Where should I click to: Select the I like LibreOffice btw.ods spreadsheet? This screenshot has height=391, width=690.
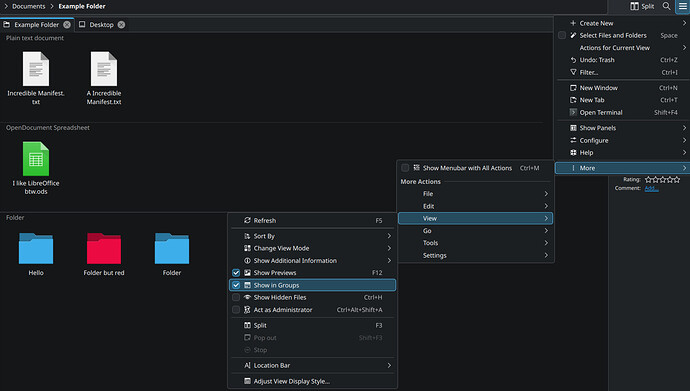(36, 168)
